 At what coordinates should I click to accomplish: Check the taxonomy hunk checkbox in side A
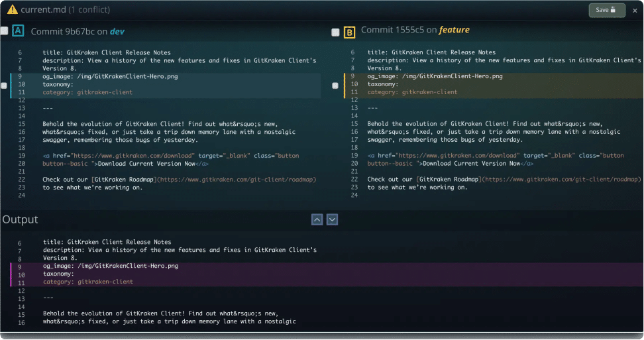pos(4,85)
